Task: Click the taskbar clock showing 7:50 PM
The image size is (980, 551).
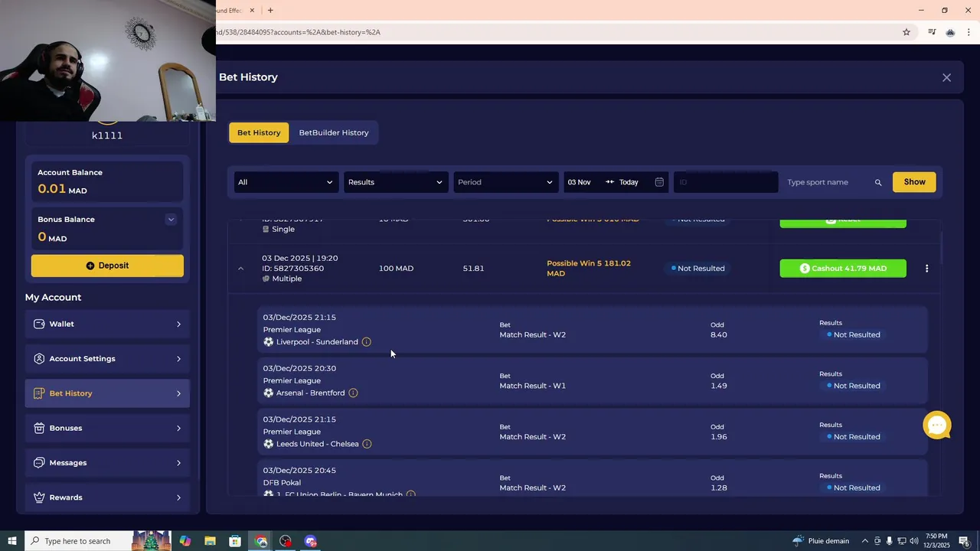Action: click(x=936, y=541)
